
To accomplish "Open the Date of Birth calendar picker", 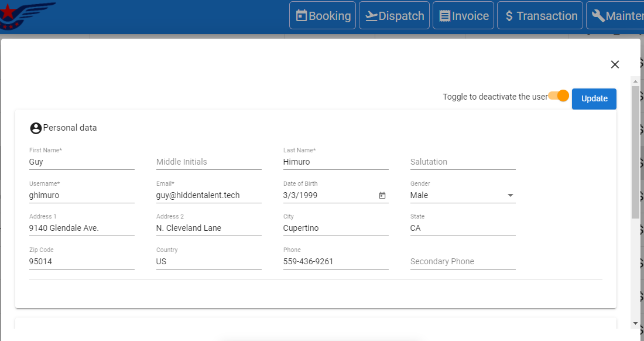I will pos(382,196).
